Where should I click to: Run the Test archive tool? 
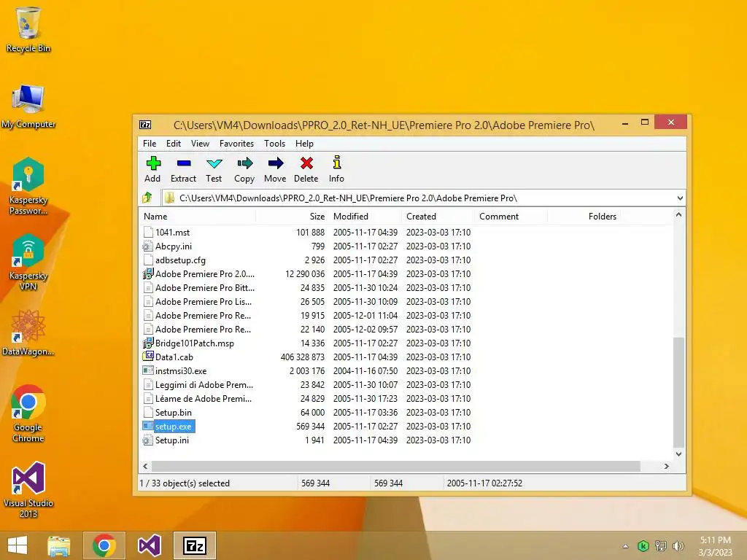click(214, 169)
